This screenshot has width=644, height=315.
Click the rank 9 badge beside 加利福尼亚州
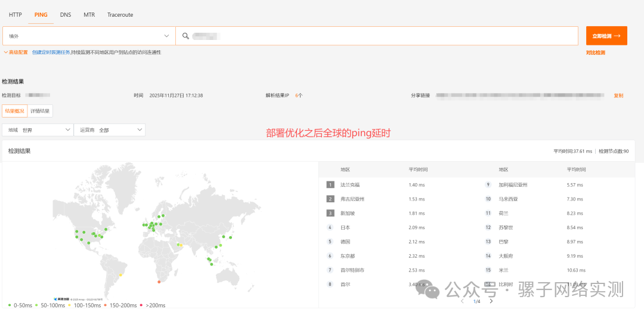click(x=488, y=185)
